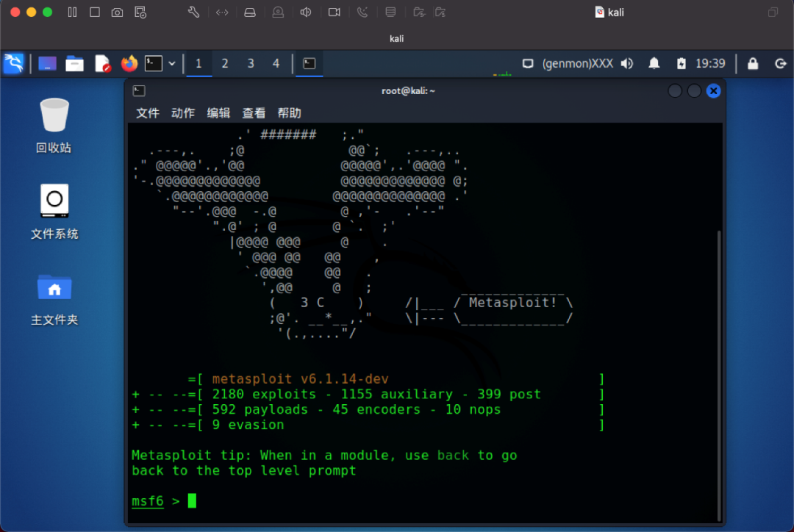Viewport: 794px width, 532px height.
Task: Expand the terminal launcher dropdown arrow
Action: 172,64
